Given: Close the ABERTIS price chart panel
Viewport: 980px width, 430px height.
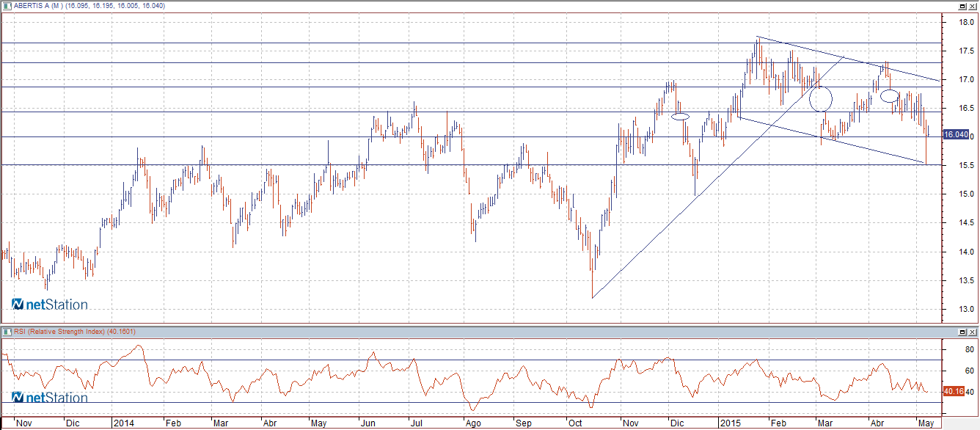Looking at the screenshot, I should pos(971,5).
